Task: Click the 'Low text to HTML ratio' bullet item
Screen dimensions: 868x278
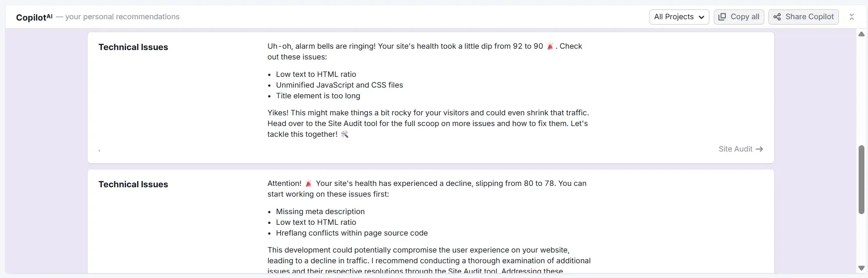Action: (316, 74)
